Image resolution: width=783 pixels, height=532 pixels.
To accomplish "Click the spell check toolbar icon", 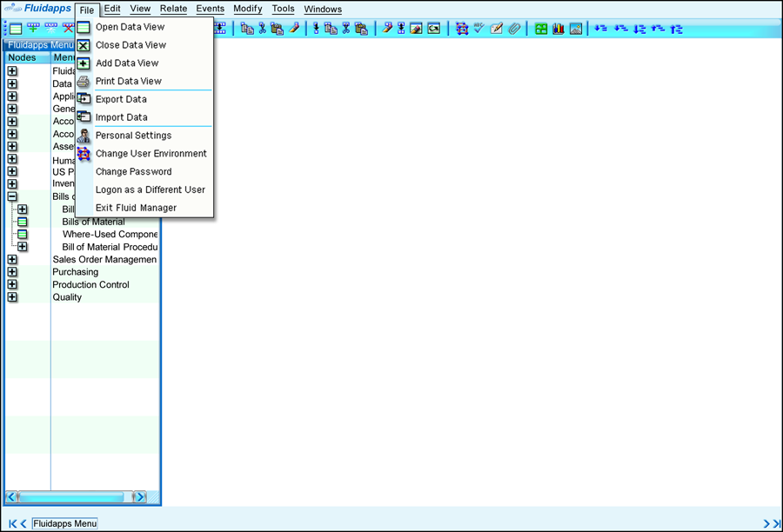I will pyautogui.click(x=479, y=29).
